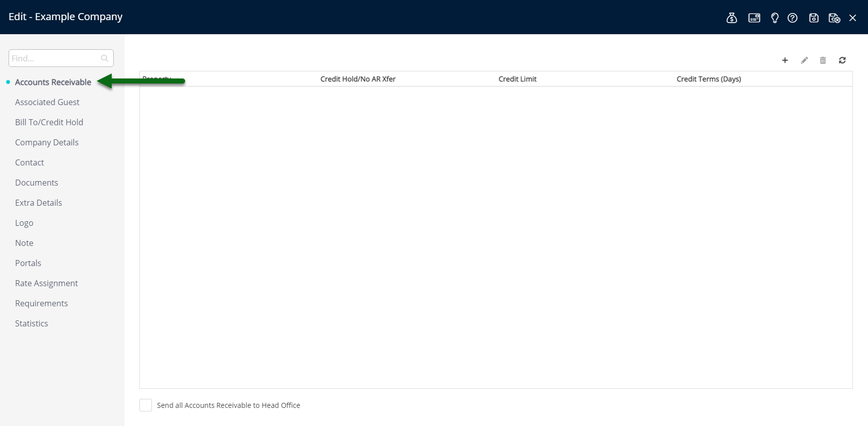Refresh the Accounts Receivable grid
Viewport: 868px width, 426px height.
[842, 60]
